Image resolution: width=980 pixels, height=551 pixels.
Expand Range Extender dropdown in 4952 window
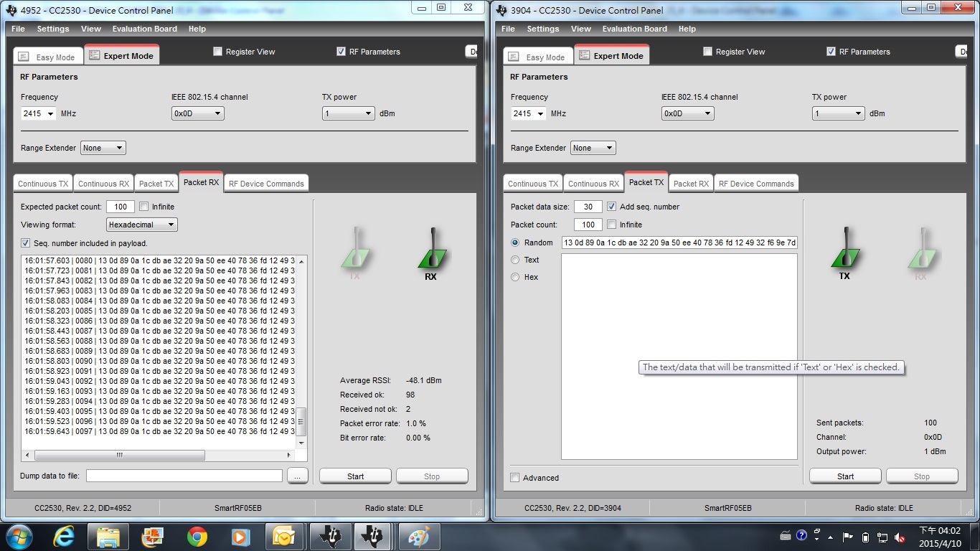click(103, 148)
